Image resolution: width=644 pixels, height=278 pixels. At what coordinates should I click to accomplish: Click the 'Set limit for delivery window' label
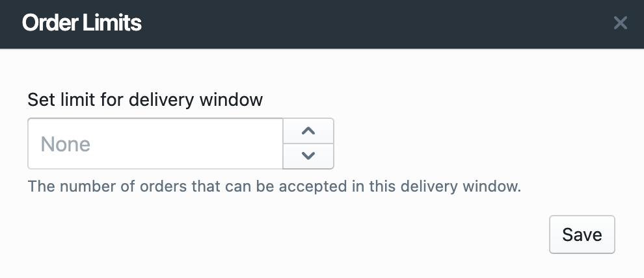[x=145, y=100]
